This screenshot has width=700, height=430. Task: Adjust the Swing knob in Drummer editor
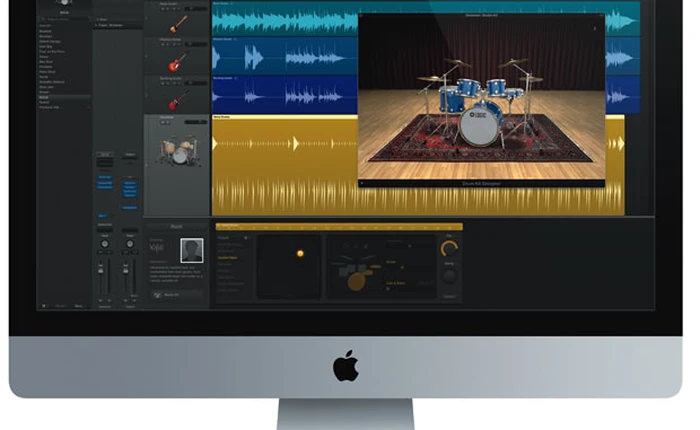click(x=449, y=276)
